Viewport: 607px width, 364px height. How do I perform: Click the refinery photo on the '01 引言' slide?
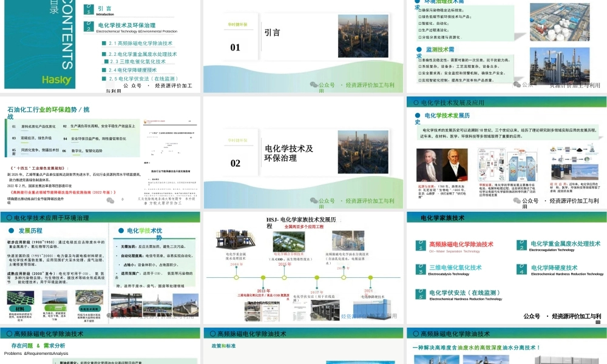coord(363,36)
